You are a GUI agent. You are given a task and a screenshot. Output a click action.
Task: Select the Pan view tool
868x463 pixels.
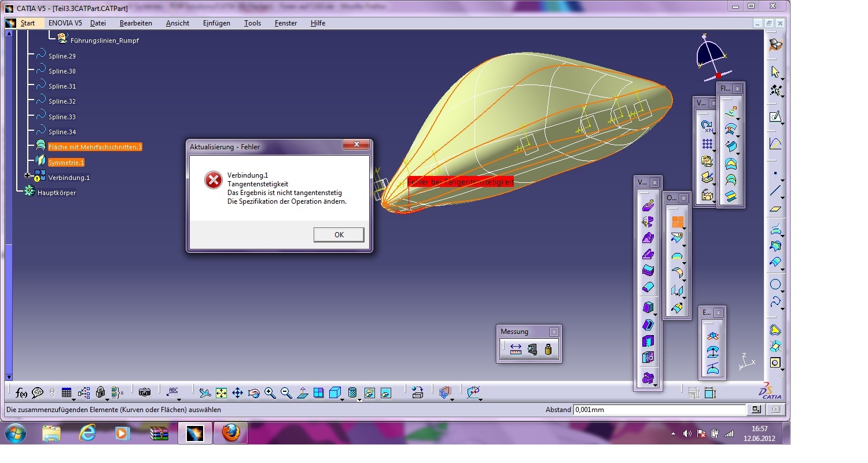coord(237,393)
